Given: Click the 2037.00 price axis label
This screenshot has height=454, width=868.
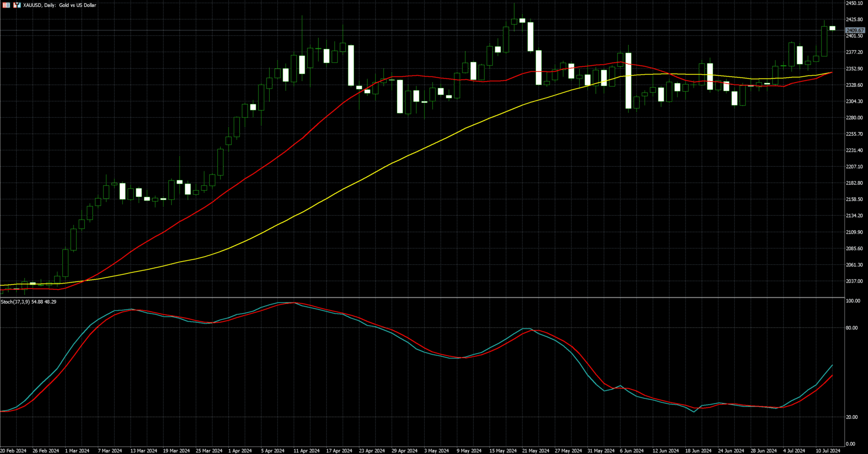Looking at the screenshot, I should point(854,282).
